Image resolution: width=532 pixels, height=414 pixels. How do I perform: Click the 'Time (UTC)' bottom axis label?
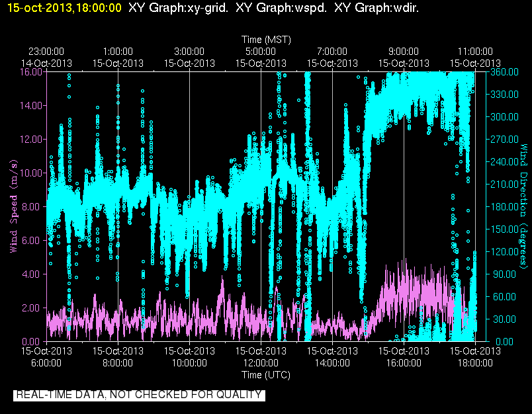(x=266, y=375)
